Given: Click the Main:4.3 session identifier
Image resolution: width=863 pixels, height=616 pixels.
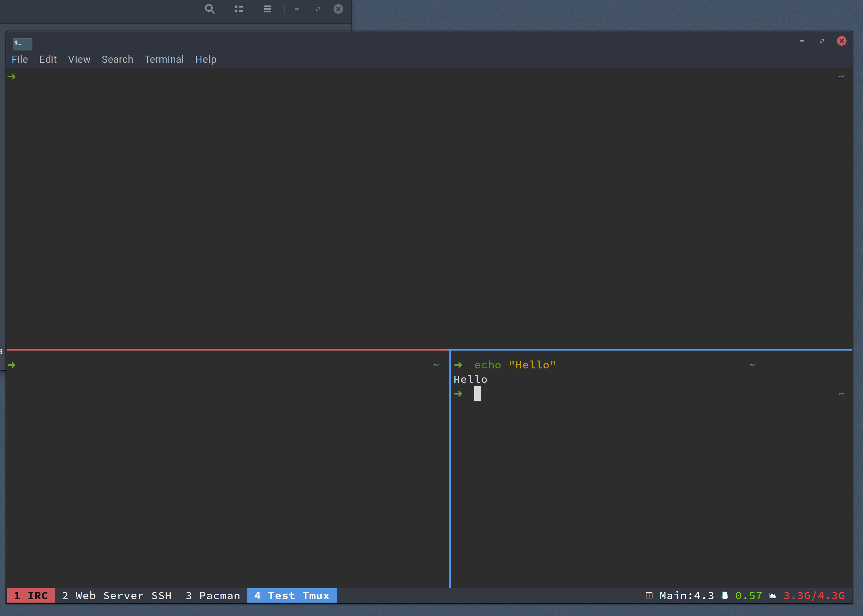Looking at the screenshot, I should click(x=686, y=595).
